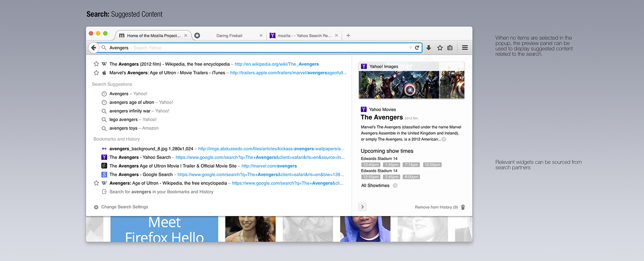644x261 pixels.
Task: Click star beside Avengers: Age of Ultron Wikipedia
Action: (x=96, y=183)
